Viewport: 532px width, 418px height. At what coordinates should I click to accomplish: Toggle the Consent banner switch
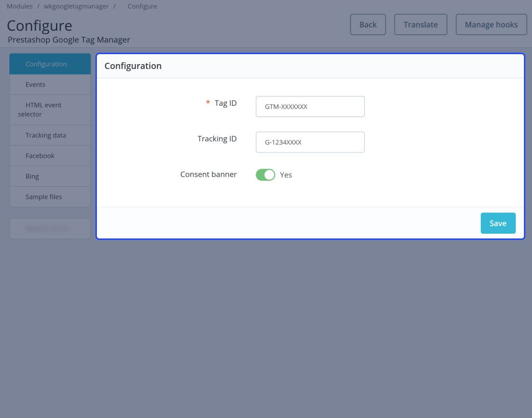(x=266, y=175)
